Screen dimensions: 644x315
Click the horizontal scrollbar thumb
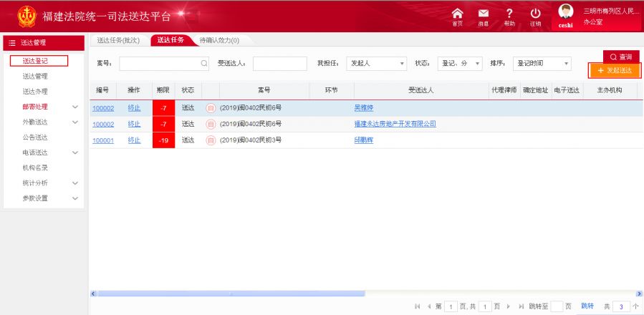(231, 294)
